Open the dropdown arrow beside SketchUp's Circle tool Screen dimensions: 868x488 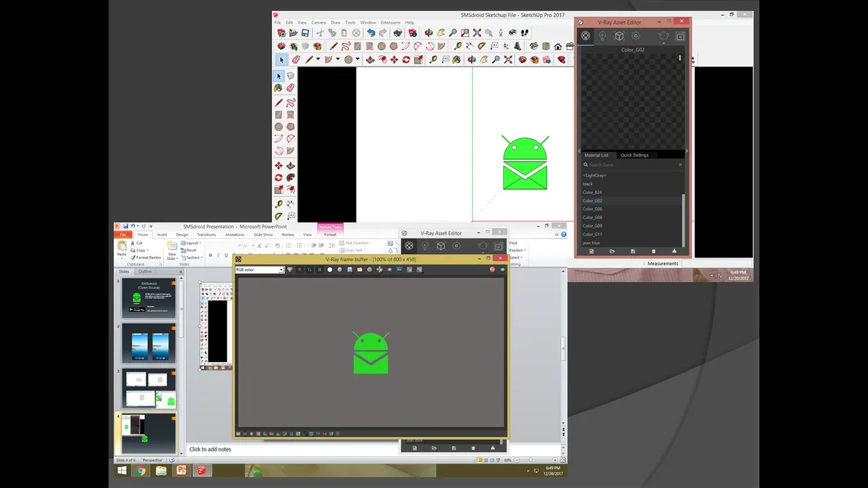357,60
